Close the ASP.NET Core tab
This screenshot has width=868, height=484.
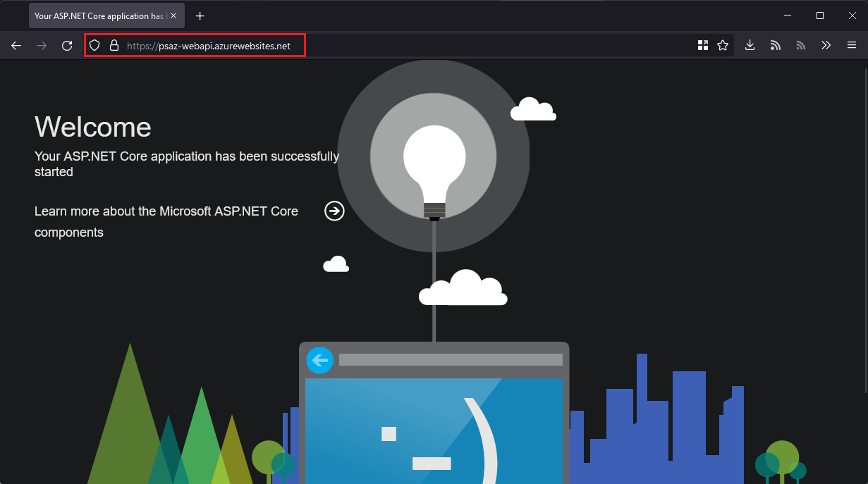[x=173, y=15]
